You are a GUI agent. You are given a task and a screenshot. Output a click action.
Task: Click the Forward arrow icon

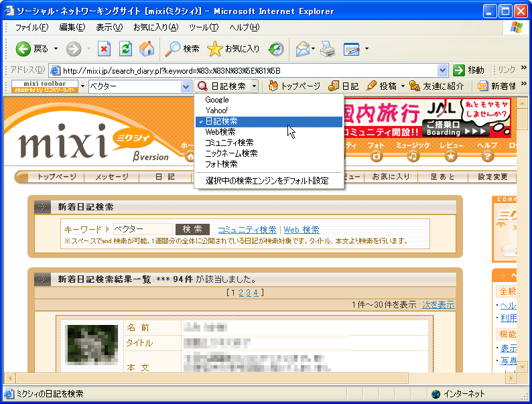pyautogui.click(x=73, y=49)
